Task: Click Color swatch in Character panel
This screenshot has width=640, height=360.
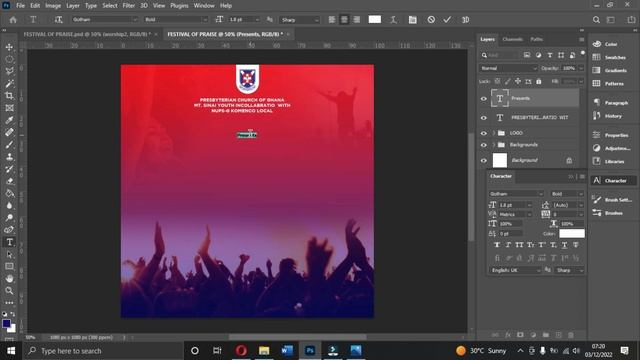Action: click(x=572, y=233)
